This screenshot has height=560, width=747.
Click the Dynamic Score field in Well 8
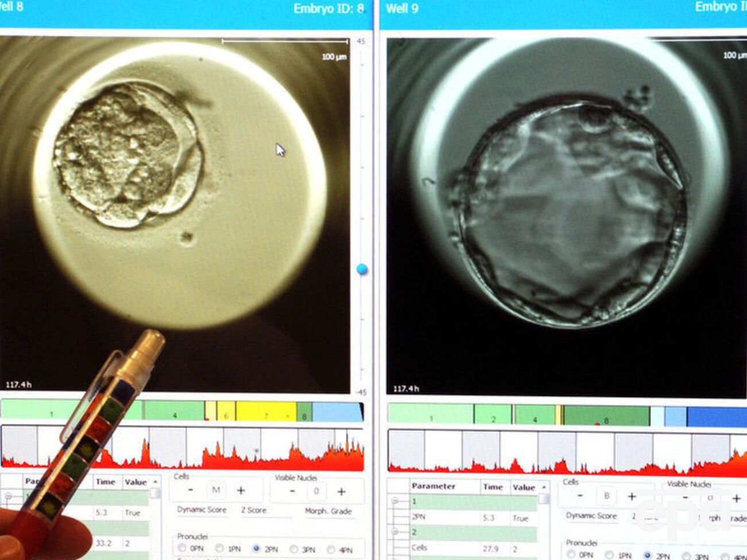pos(201,509)
